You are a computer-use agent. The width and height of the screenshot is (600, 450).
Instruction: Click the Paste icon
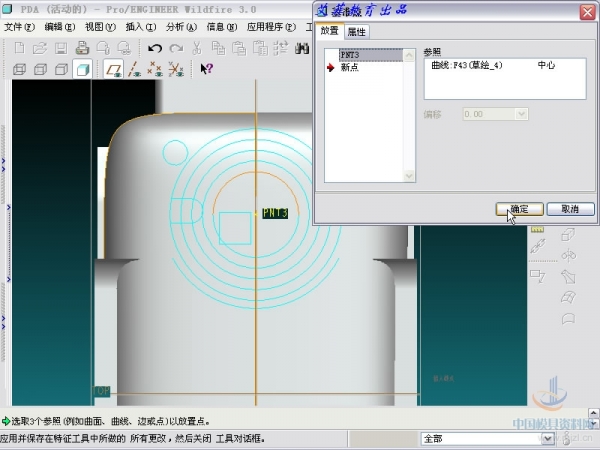coord(239,49)
